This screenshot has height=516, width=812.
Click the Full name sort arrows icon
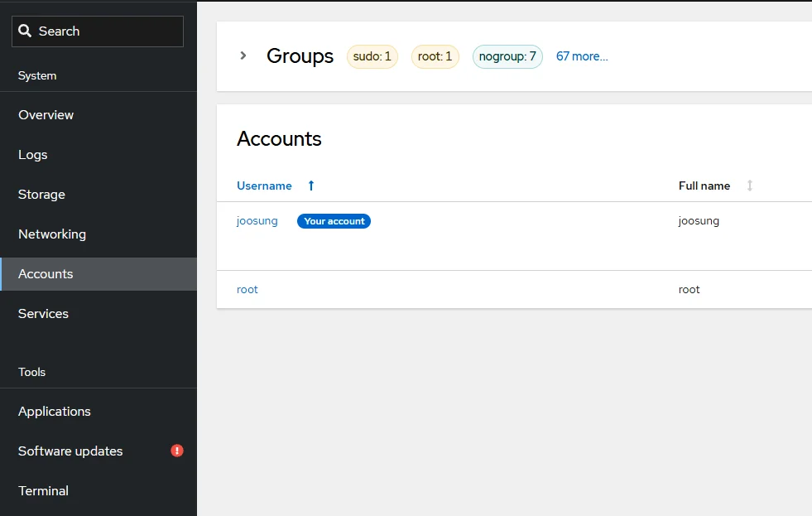pyautogui.click(x=749, y=186)
